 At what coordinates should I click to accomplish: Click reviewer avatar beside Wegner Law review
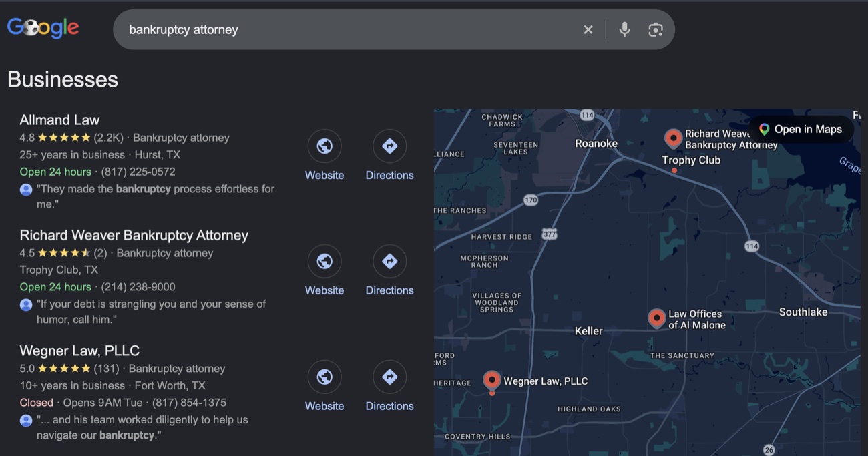click(26, 421)
